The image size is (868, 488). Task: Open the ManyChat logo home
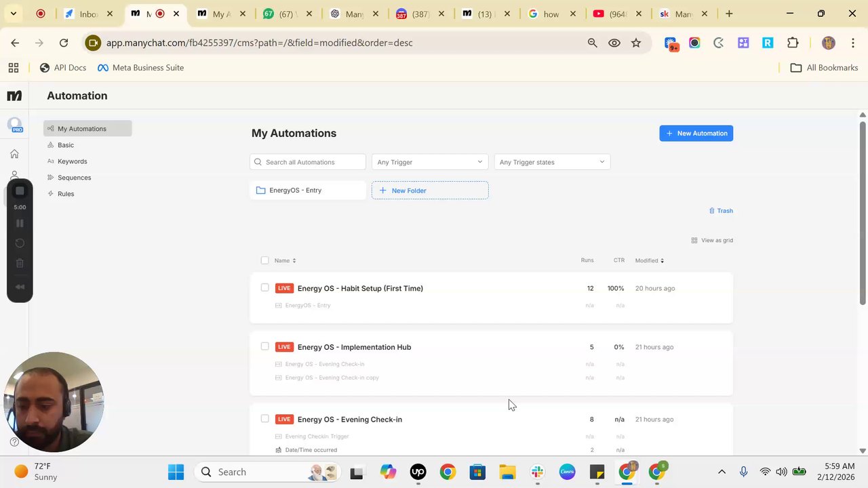(x=14, y=96)
